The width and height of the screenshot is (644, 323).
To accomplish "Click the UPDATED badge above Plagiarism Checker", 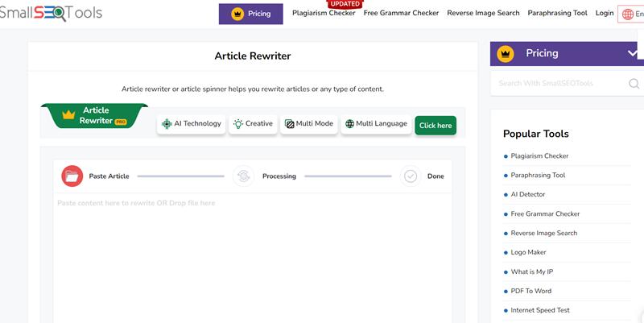I will (x=345, y=4).
